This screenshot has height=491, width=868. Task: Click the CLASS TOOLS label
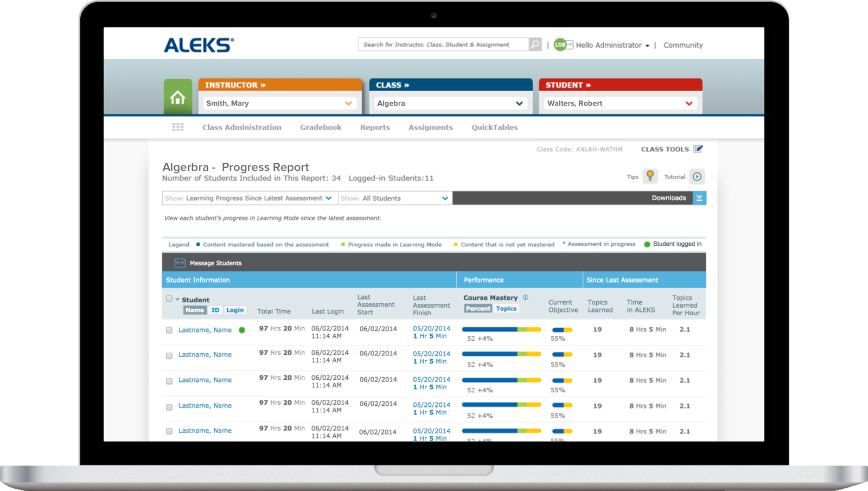pyautogui.click(x=665, y=149)
